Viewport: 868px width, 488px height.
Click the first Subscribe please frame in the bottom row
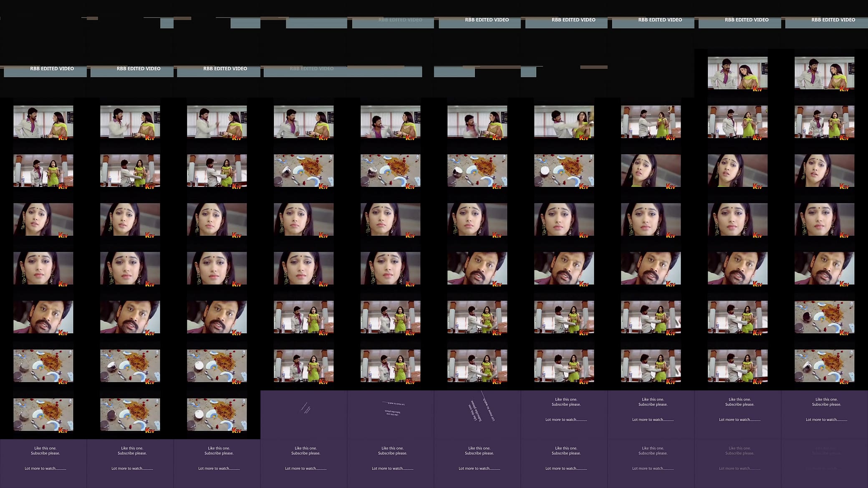(43, 463)
